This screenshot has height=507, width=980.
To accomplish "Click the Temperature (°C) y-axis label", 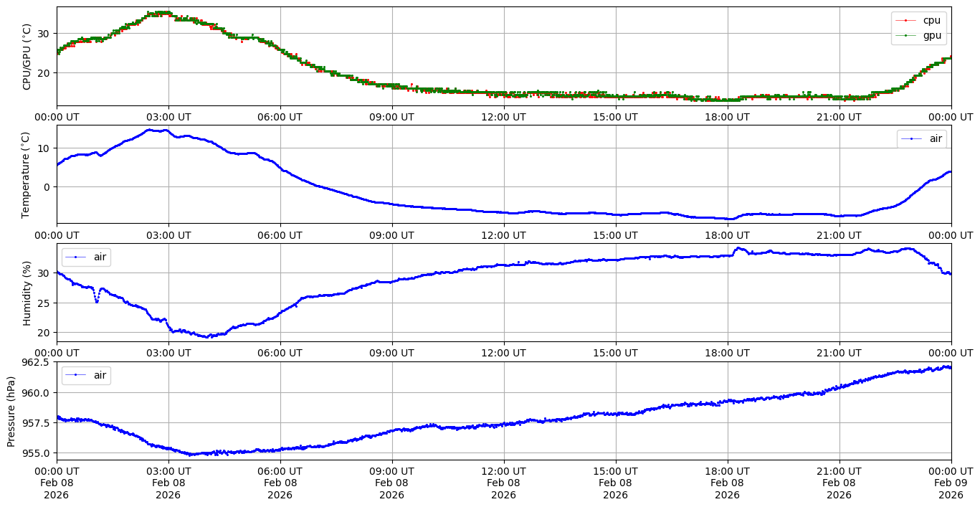I will click(x=27, y=174).
